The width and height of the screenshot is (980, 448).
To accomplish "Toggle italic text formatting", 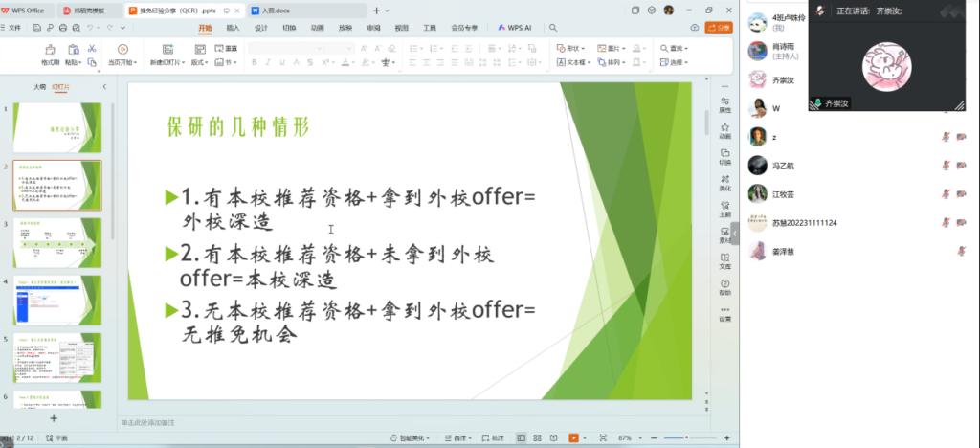I will [269, 62].
